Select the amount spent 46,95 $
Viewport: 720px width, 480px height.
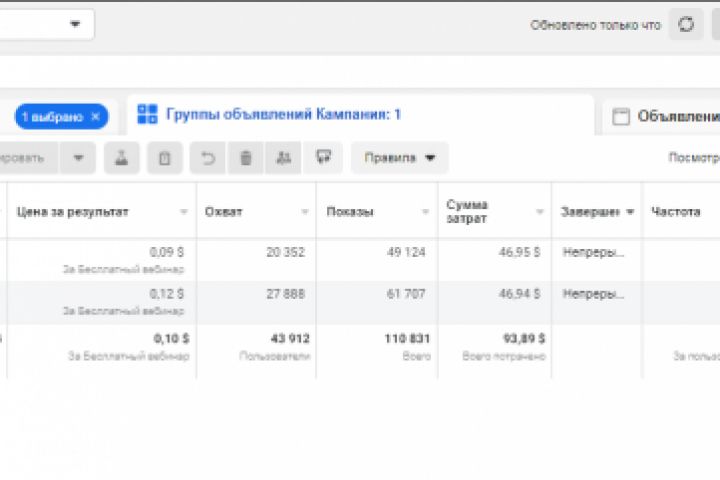pos(520,252)
